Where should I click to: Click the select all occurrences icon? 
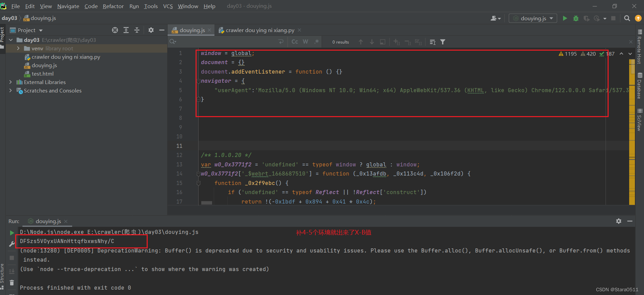(418, 42)
